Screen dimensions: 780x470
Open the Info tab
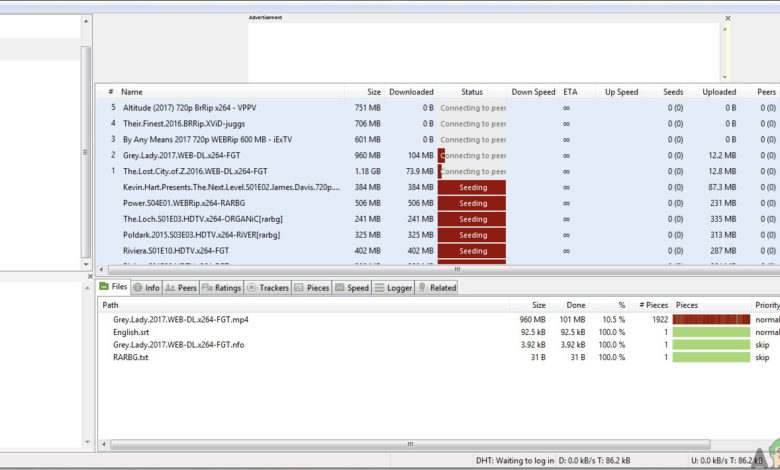147,287
